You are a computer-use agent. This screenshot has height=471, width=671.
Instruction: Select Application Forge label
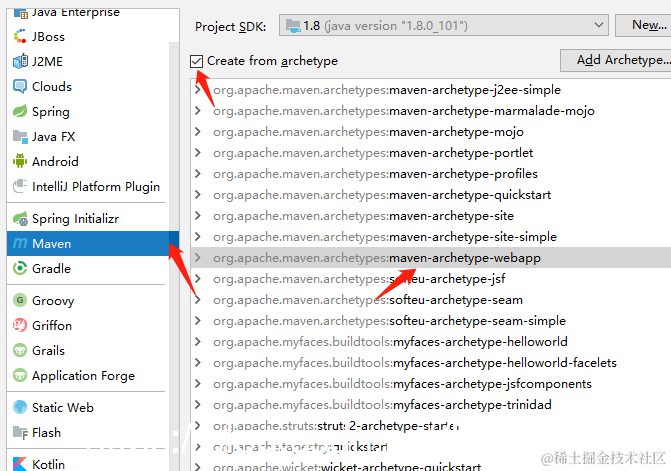click(x=83, y=376)
